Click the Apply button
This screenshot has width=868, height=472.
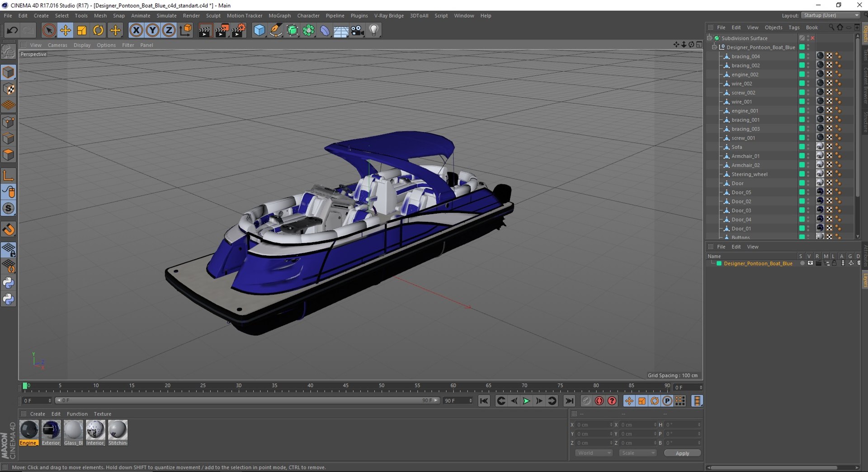[x=682, y=453]
